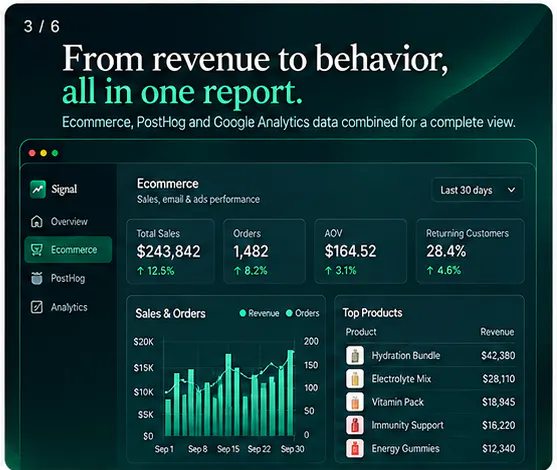The image size is (557, 470).
Task: Open the Overview sidebar item
Action: click(x=68, y=221)
